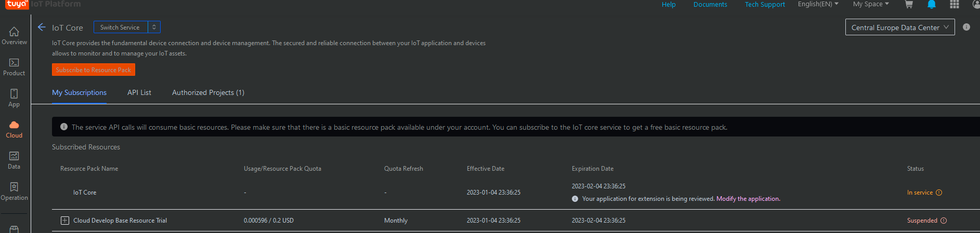Click the back arrow next to IoT Core
The height and width of the screenshot is (233, 980).
click(42, 27)
